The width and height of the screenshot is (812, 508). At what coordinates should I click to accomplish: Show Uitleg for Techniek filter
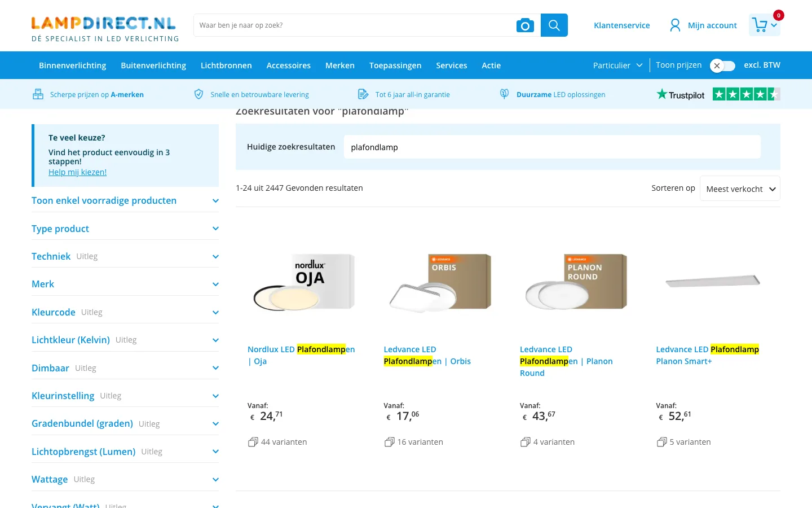coord(87,256)
